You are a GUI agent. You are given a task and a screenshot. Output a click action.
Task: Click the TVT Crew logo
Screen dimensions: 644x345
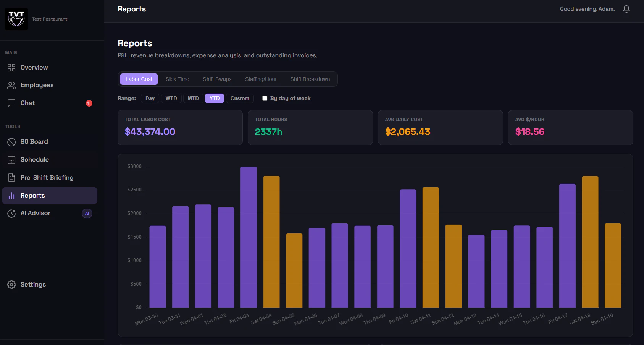[16, 19]
